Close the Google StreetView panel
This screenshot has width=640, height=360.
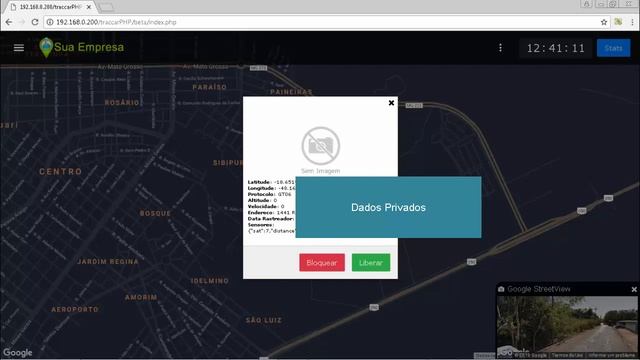point(634,289)
